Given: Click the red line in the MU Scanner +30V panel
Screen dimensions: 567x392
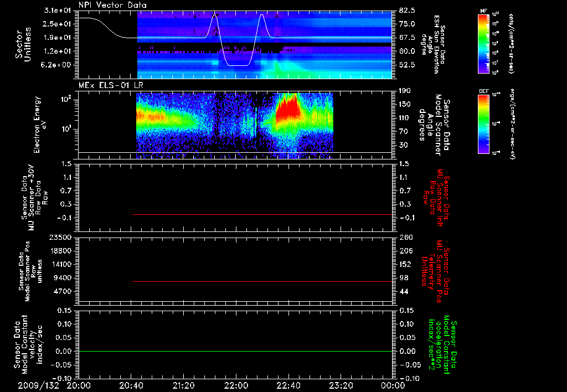Looking at the screenshot, I should coord(262,214).
